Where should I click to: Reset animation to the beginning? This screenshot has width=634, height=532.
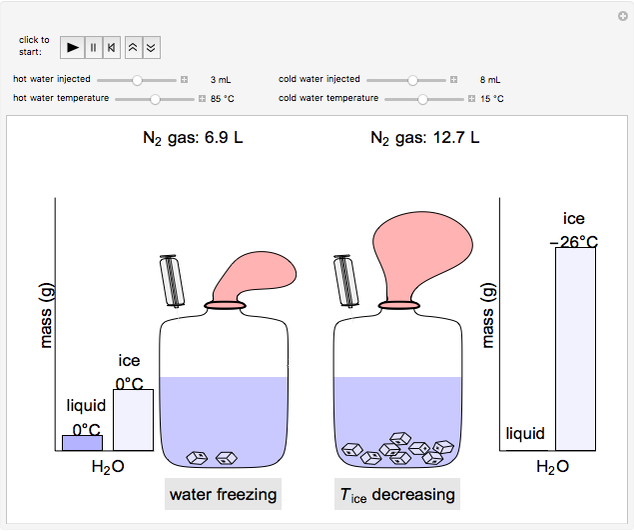click(x=112, y=47)
